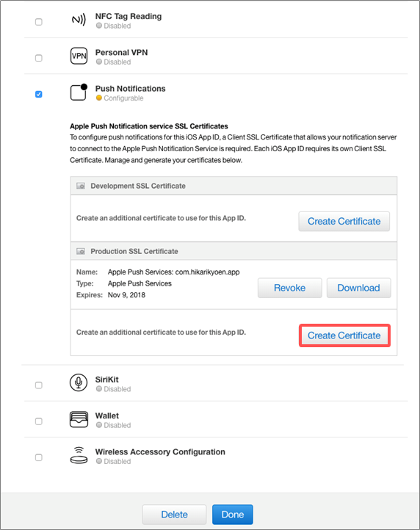Enable the SiriKit checkbox
Image resolution: width=420 pixels, height=530 pixels.
tap(39, 385)
